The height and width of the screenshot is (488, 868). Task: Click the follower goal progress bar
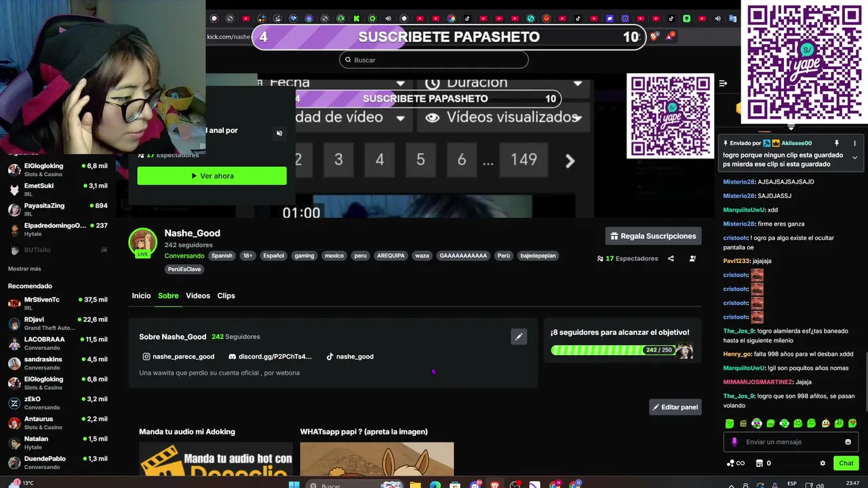(x=614, y=350)
